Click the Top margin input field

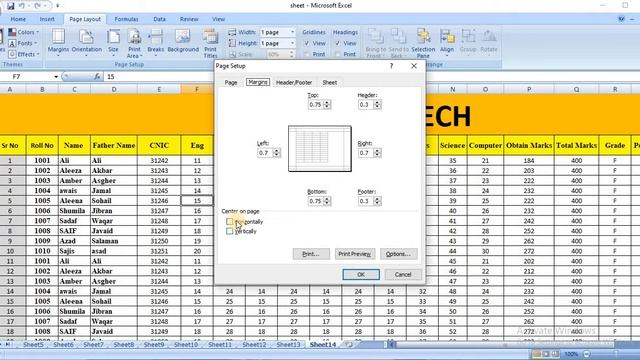[x=316, y=104]
